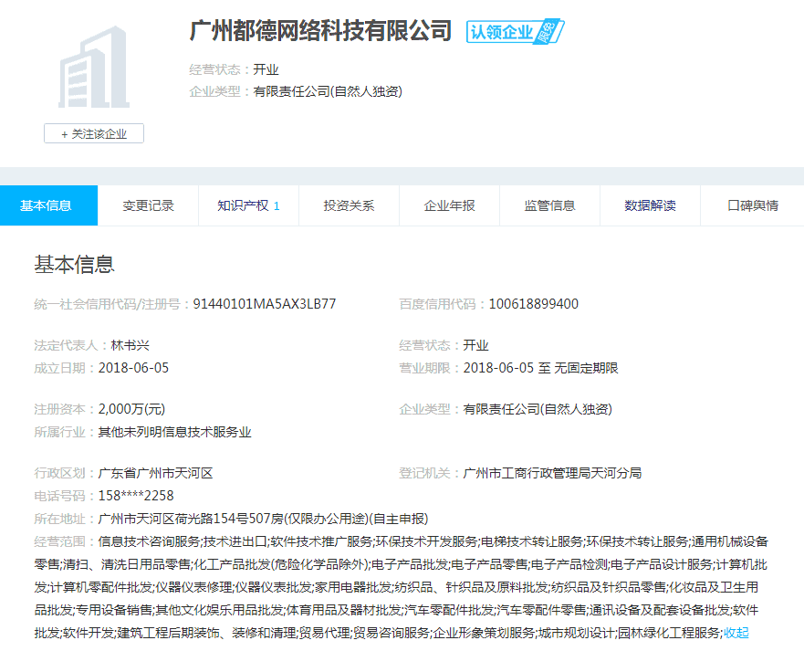804x672 pixels.
Task: Click registration authority 广州市工商行政管理局天河分局
Action: [x=553, y=473]
